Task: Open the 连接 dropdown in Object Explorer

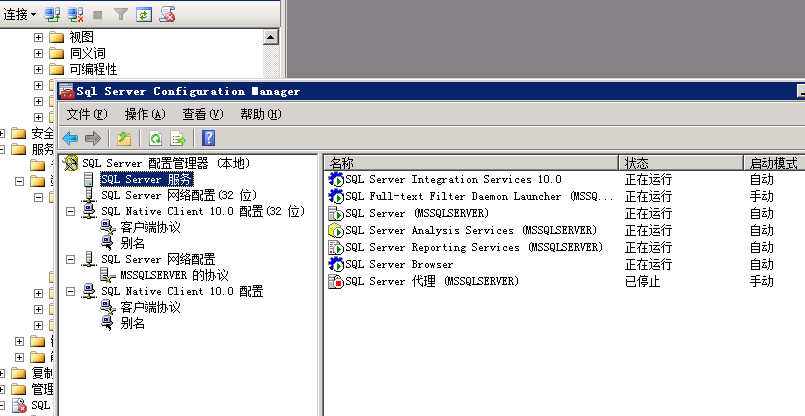Action: [20, 14]
